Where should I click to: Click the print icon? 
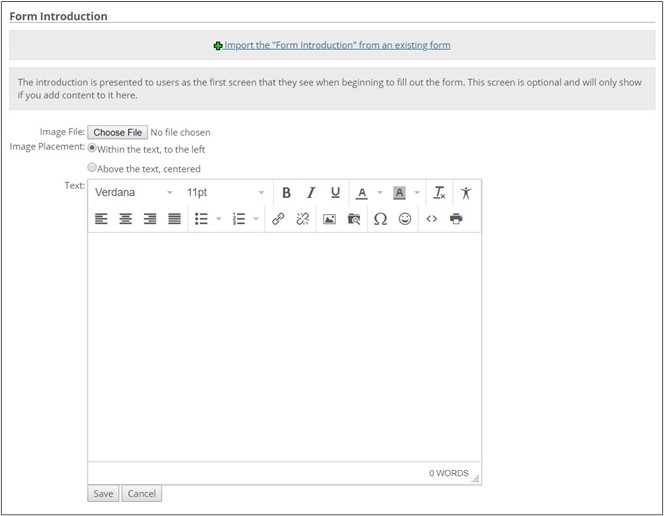pyautogui.click(x=456, y=219)
